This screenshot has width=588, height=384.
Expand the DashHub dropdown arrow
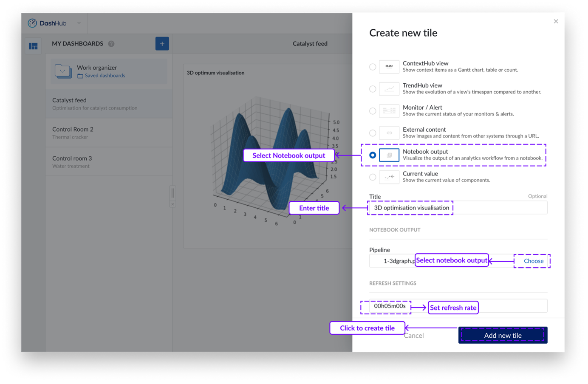pos(79,23)
